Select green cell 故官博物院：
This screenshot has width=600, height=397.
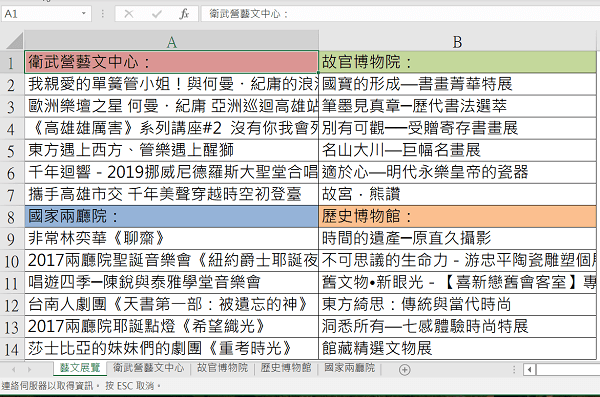457,62
